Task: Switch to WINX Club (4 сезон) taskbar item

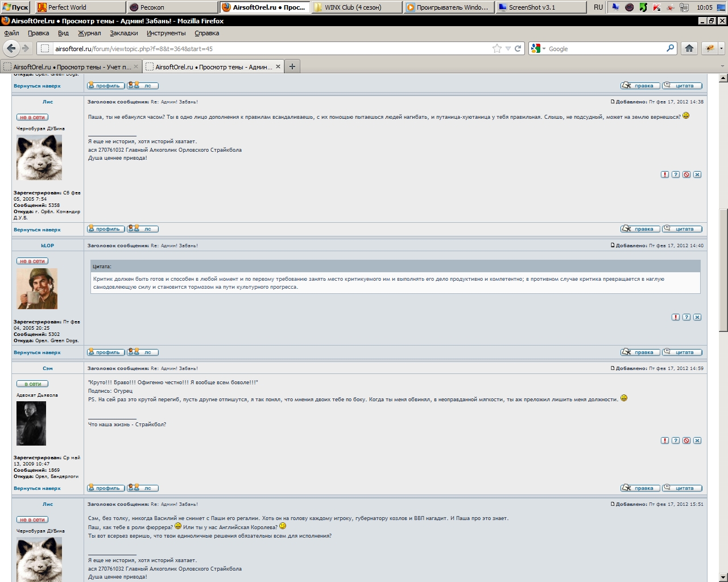Action: click(x=357, y=7)
